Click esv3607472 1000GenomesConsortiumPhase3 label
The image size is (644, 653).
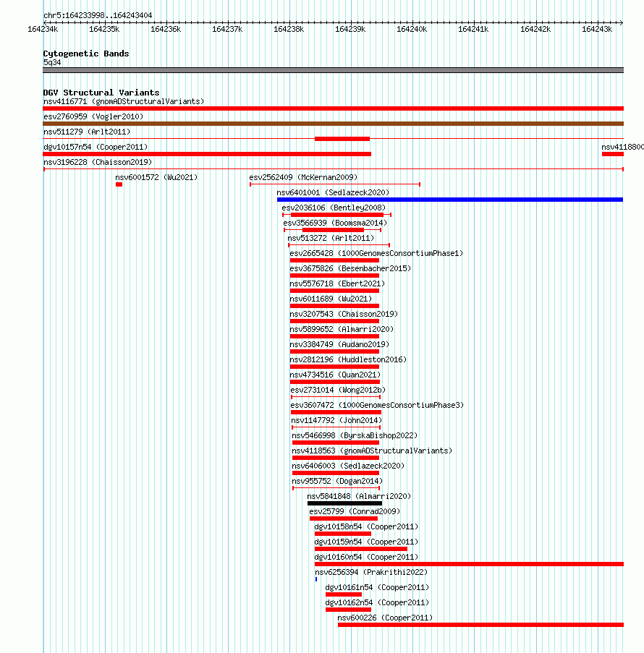point(377,405)
